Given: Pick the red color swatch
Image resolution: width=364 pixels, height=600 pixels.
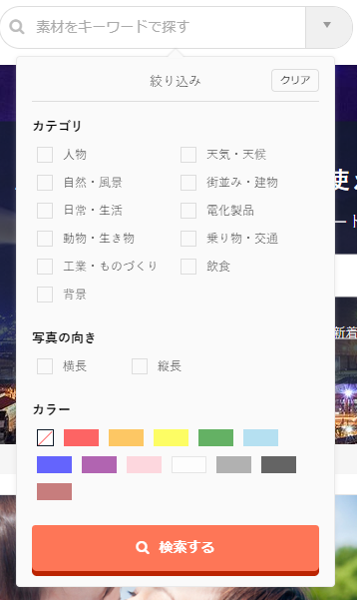Looking at the screenshot, I should (x=81, y=437).
